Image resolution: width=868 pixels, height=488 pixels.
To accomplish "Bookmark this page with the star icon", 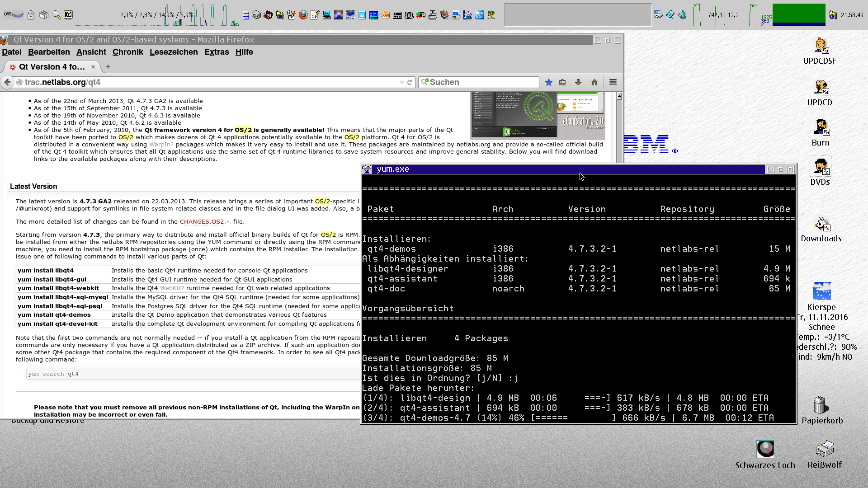I will (549, 82).
